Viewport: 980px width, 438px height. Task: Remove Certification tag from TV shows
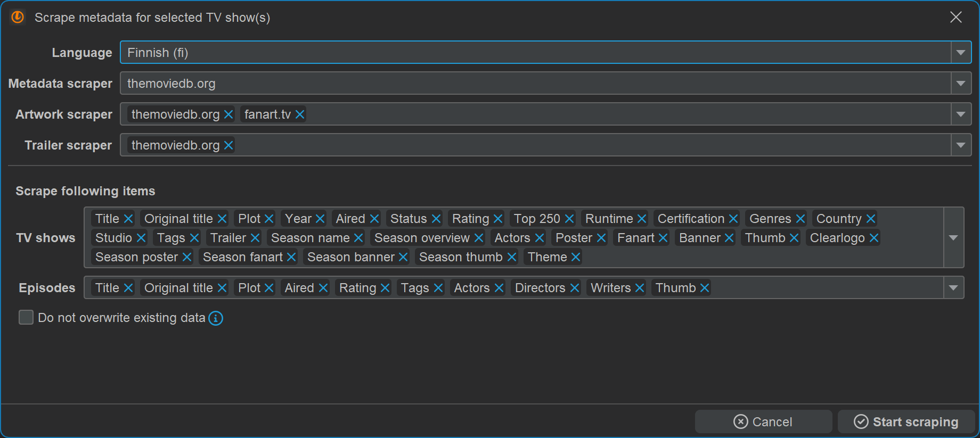coord(733,219)
